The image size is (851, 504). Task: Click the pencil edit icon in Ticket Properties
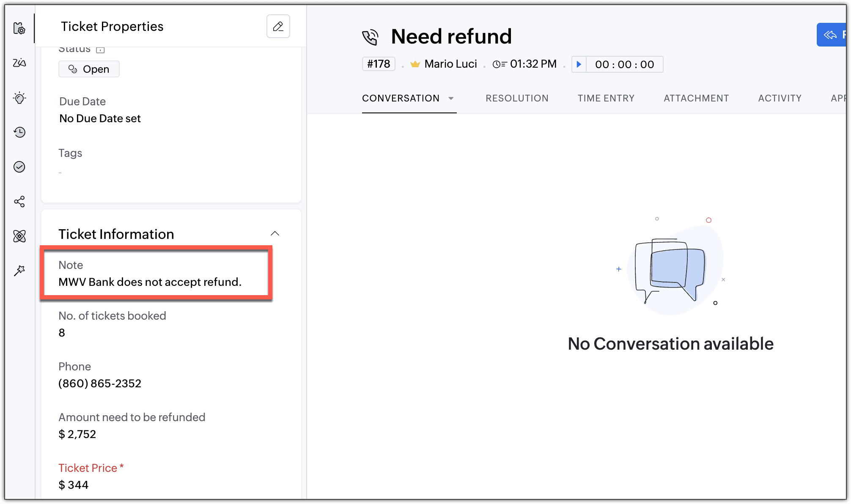pos(278,26)
